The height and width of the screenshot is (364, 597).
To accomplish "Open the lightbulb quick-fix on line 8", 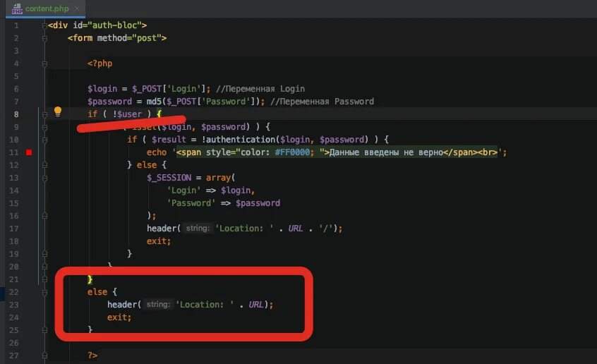I will pos(57,111).
